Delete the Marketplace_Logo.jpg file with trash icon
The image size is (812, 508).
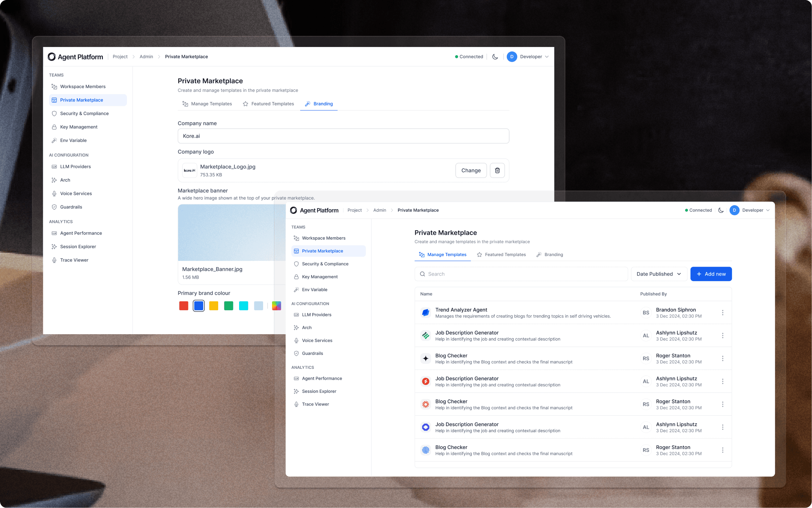(497, 170)
